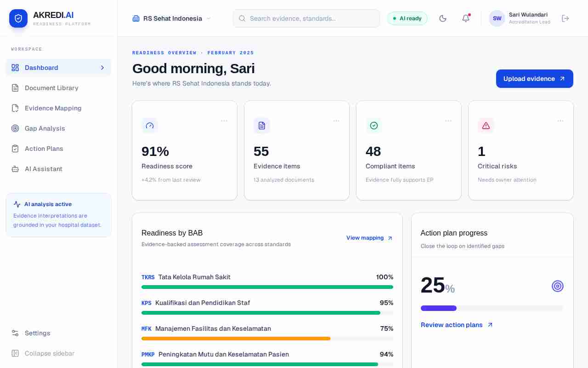The width and height of the screenshot is (588, 368).
Task: Click the TKRS 100% progress bar
Action: (267, 287)
